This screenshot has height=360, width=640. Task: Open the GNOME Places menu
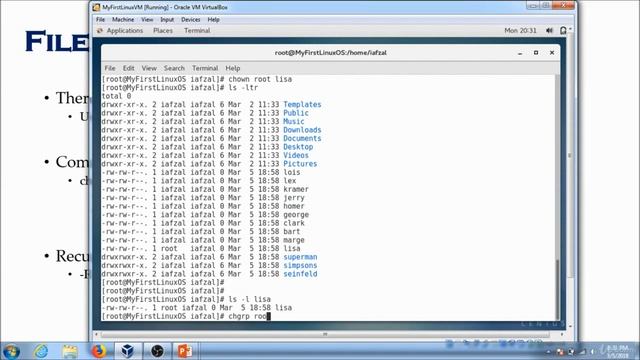click(163, 31)
